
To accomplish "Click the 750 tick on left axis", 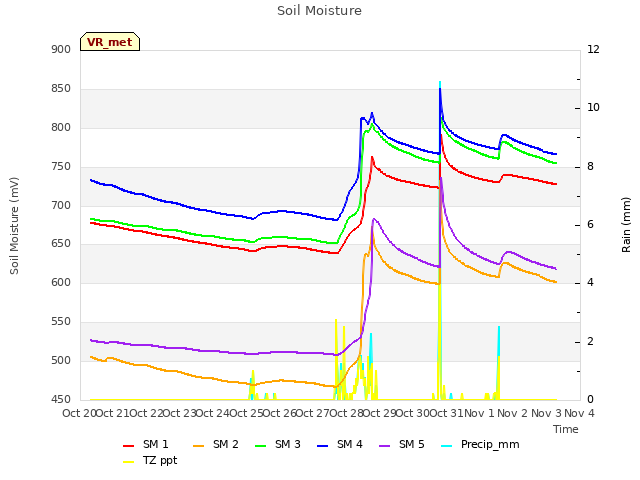I will point(61,167).
